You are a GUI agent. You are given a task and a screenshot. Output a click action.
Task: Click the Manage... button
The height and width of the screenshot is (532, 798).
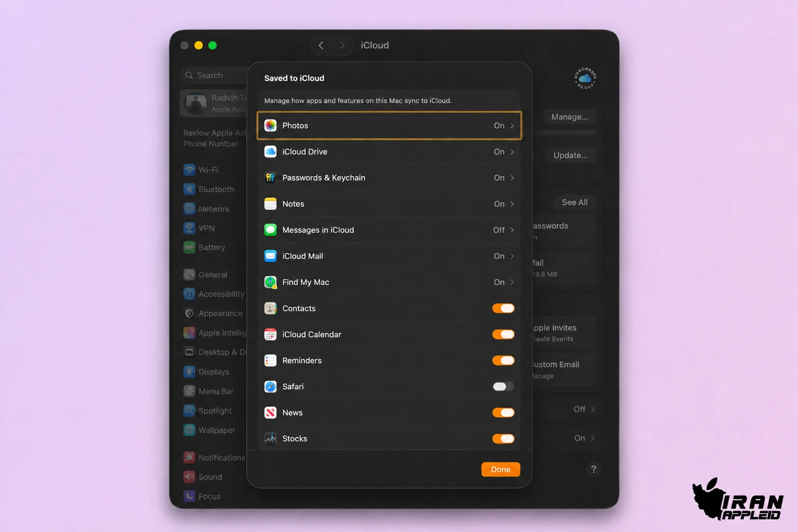click(x=569, y=117)
